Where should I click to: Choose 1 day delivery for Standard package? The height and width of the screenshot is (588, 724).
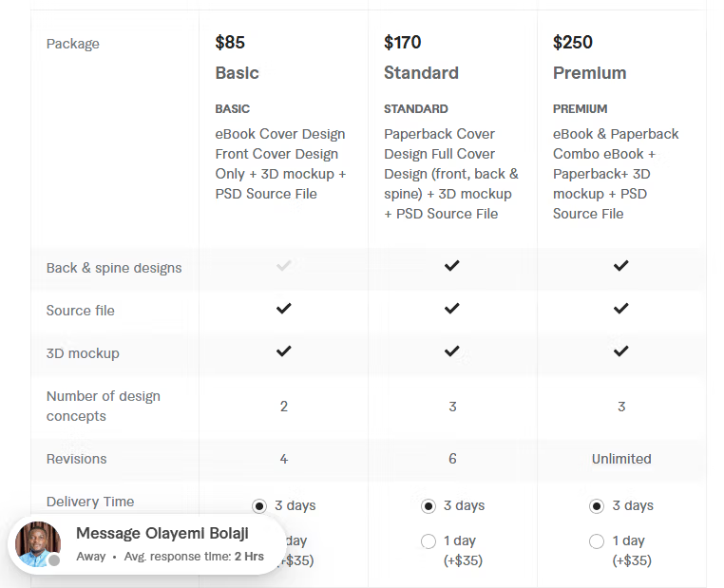coord(429,541)
